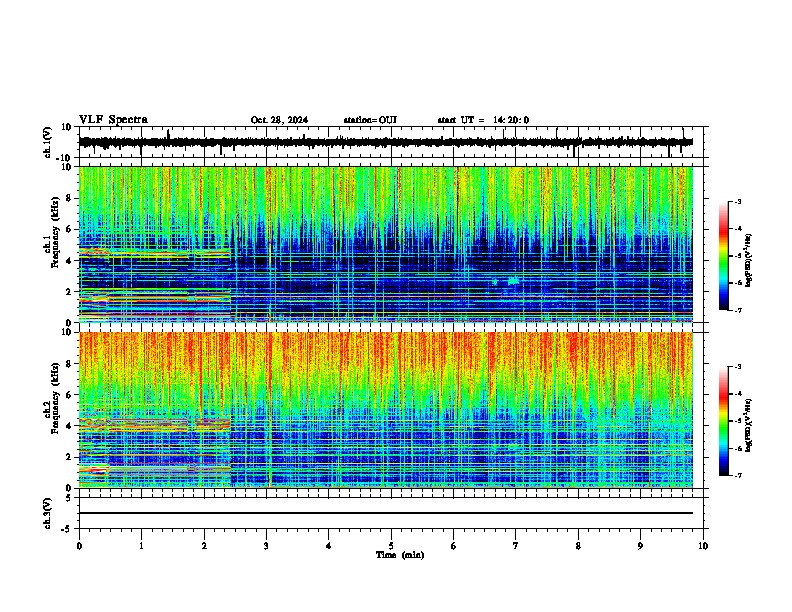This screenshot has width=792, height=612.
Task: Click the ch.2 spectrogram panel
Action: coord(386,410)
